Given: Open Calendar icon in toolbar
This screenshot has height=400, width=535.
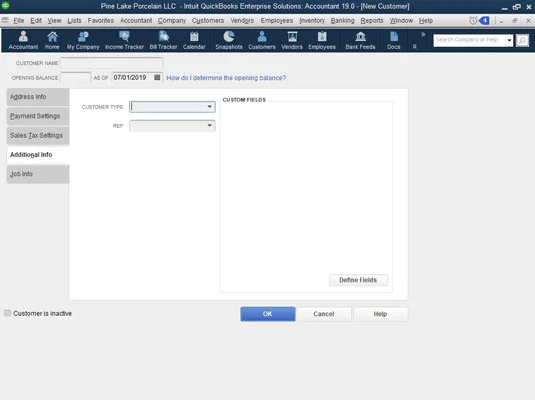Looking at the screenshot, I should tap(194, 40).
